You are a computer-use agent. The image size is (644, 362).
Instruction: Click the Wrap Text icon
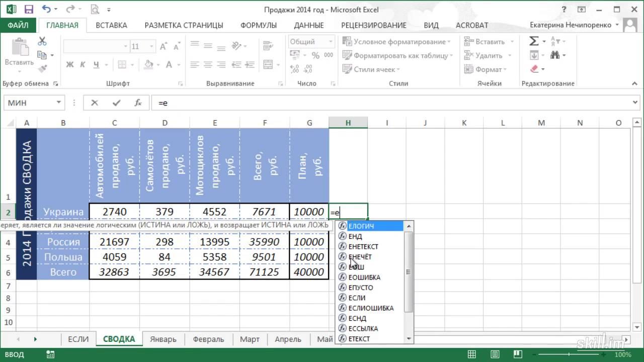pos(268,46)
